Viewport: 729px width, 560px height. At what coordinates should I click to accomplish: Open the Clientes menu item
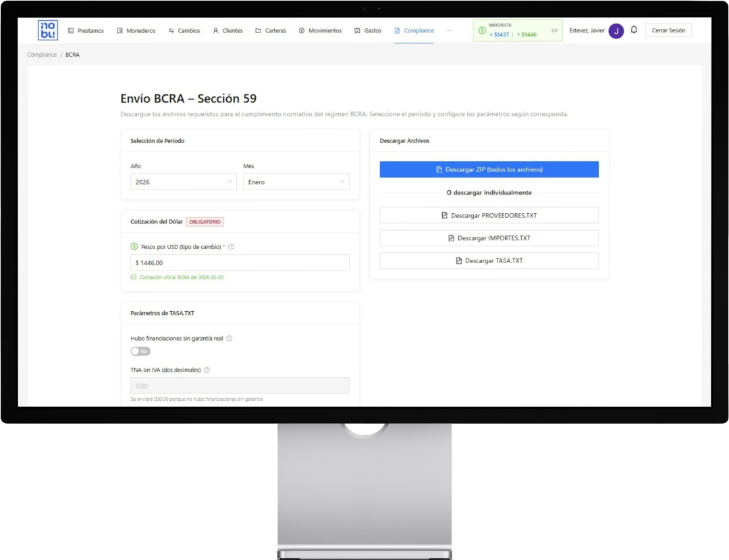pos(227,31)
